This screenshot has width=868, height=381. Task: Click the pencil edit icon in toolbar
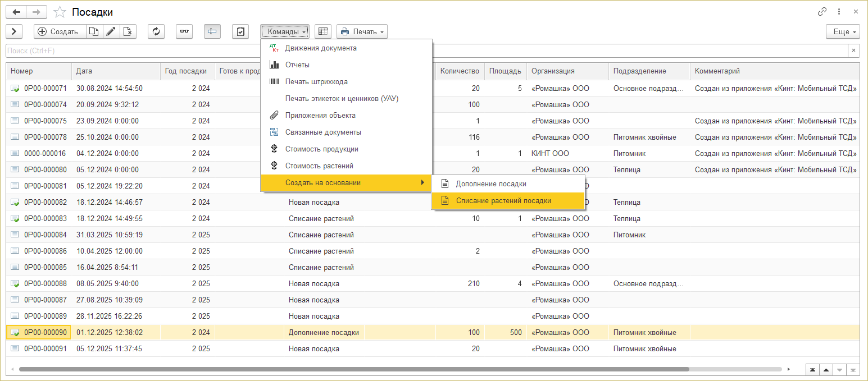pyautogui.click(x=111, y=31)
